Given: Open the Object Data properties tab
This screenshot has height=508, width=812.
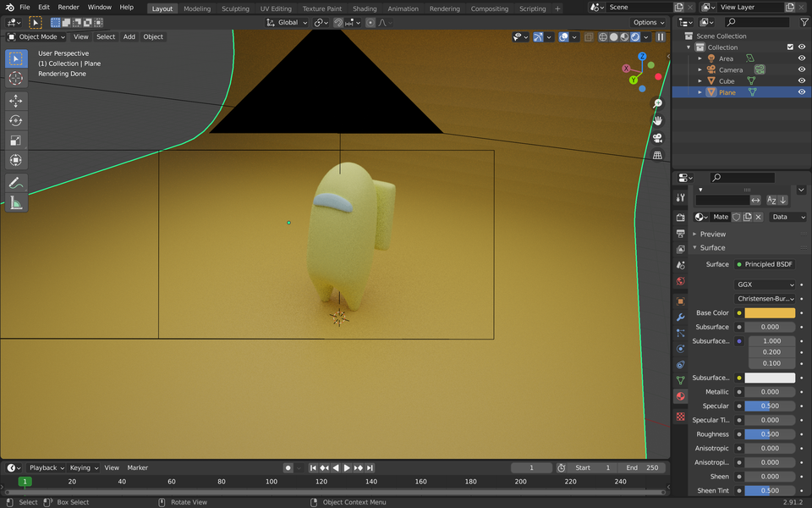Looking at the screenshot, I should coord(680,380).
